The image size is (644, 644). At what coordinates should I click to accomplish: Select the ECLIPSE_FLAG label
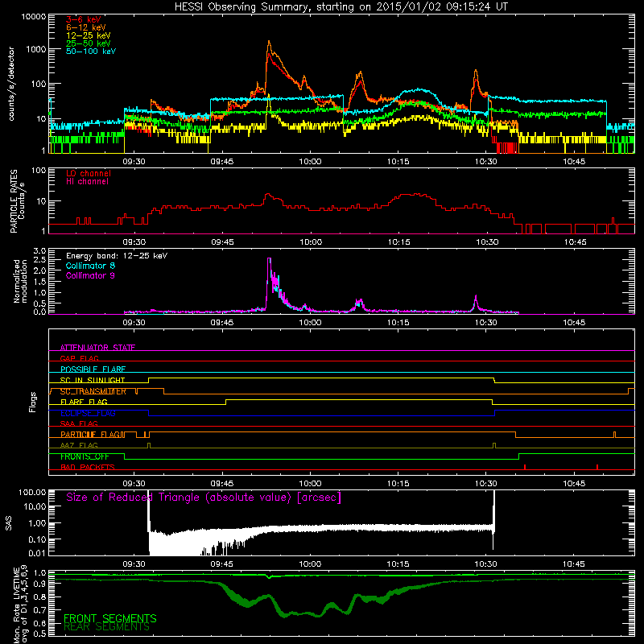coord(88,413)
